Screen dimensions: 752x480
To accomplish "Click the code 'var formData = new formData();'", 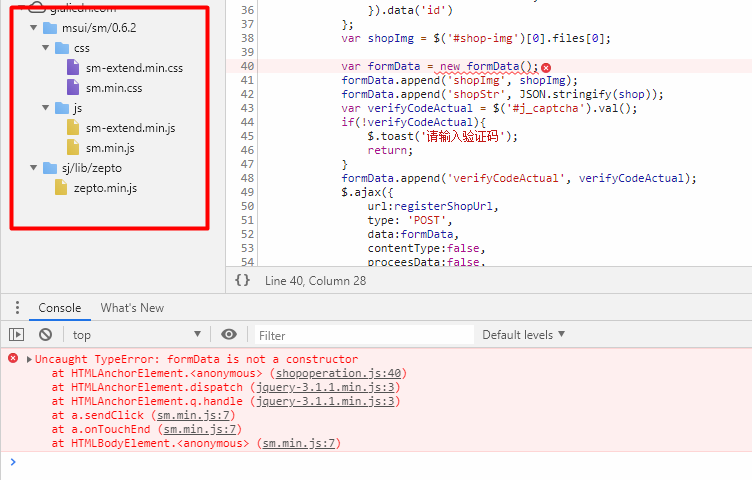I will pos(439,66).
